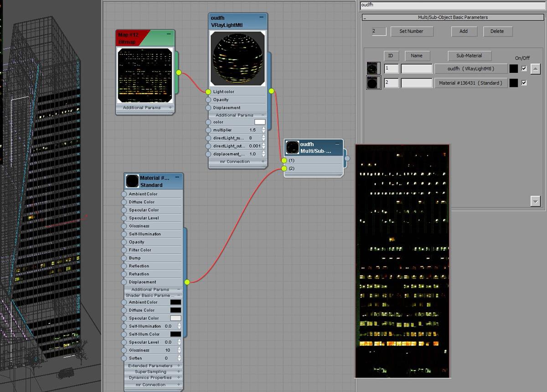Sort by the ID column button
The image size is (547, 392).
click(x=391, y=56)
